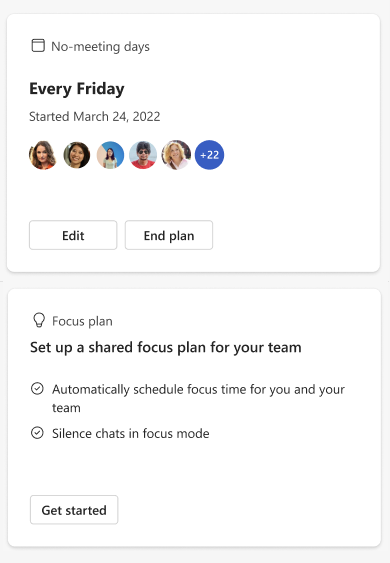Click the Focus plan lightbulb icon
390x563 pixels.
click(x=39, y=320)
